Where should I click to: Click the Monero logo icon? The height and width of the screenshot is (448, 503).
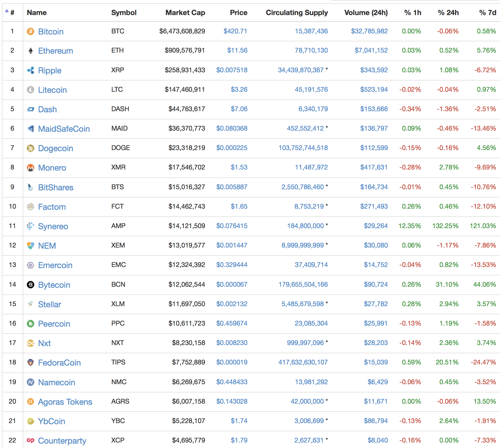coord(30,168)
